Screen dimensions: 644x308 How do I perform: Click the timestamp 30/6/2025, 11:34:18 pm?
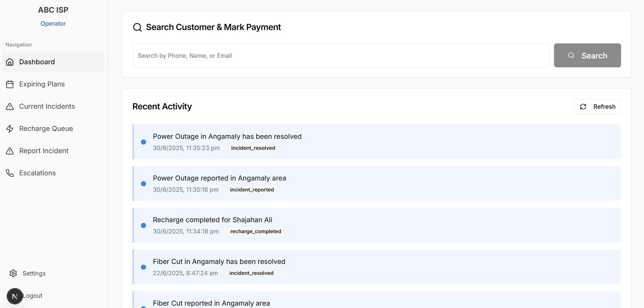186,231
